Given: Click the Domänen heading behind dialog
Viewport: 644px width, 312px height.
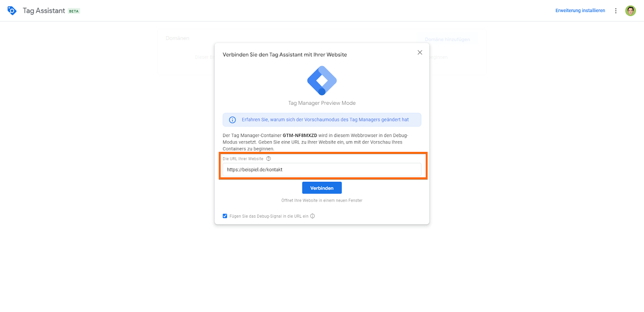Looking at the screenshot, I should [178, 38].
